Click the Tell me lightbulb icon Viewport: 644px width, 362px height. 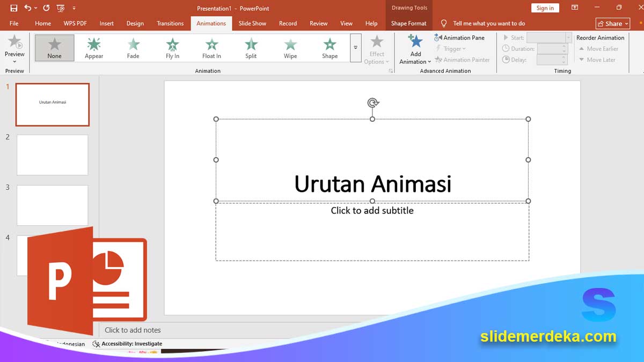(x=444, y=23)
